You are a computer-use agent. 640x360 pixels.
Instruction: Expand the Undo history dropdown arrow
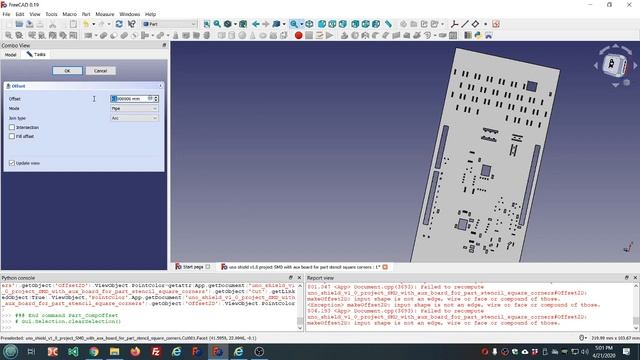pyautogui.click(x=93, y=24)
